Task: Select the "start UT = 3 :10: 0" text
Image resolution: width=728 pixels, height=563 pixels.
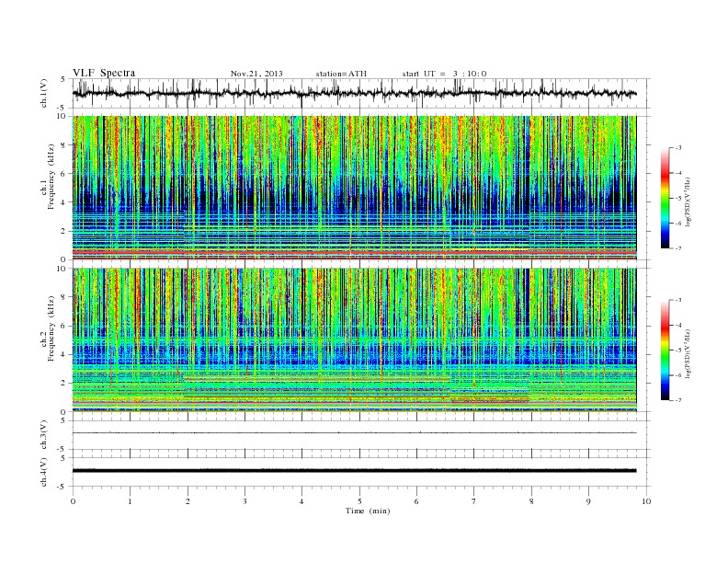Action: point(444,74)
